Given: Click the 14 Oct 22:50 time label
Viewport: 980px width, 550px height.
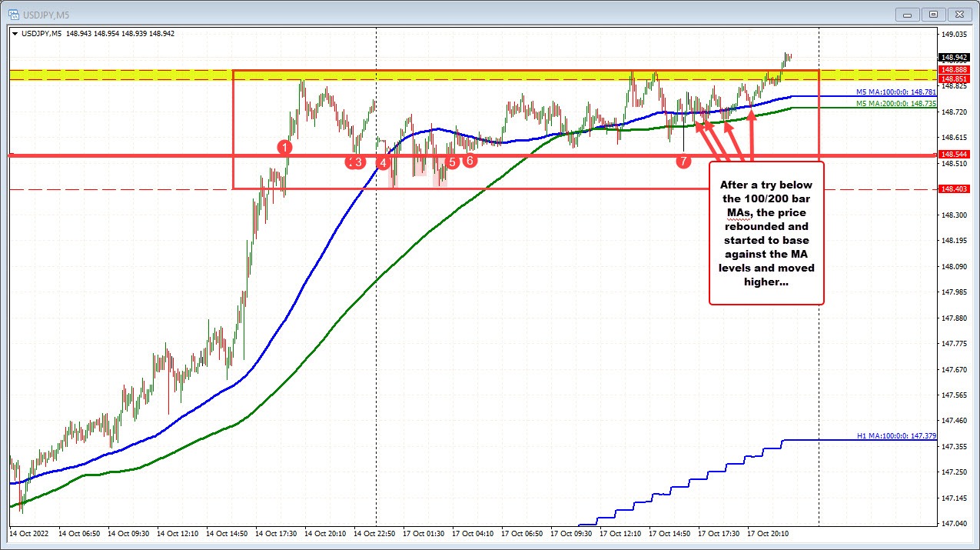Looking at the screenshot, I should [374, 532].
